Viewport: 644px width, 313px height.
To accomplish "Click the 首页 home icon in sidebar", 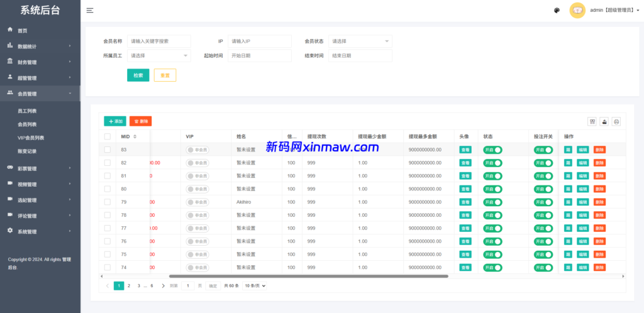I will [x=10, y=30].
